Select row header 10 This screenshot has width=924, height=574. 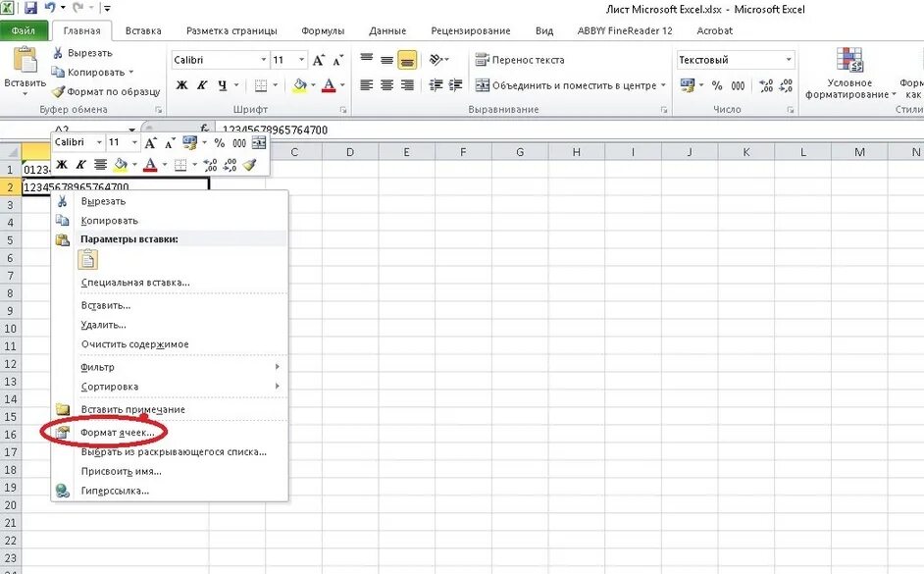pos(10,329)
